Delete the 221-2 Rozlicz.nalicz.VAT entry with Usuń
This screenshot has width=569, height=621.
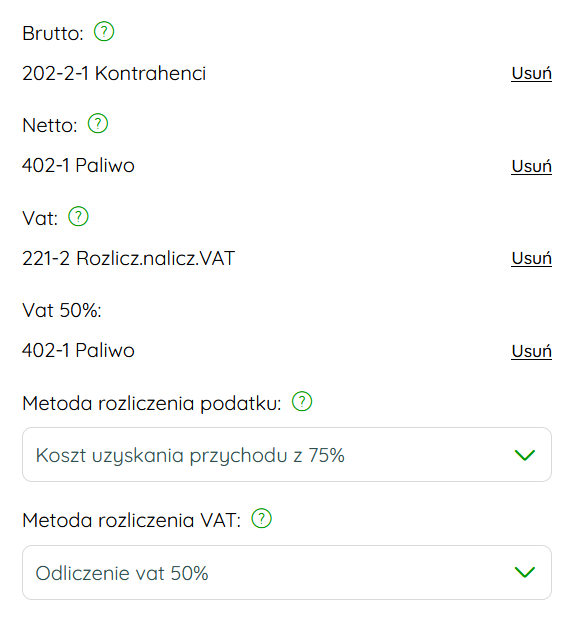point(531,259)
